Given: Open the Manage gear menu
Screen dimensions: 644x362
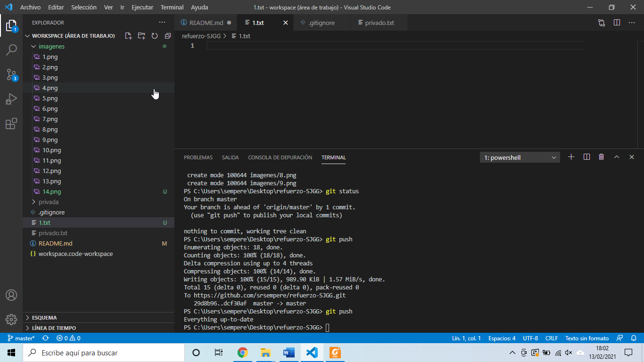Looking at the screenshot, I should click(x=11, y=319).
